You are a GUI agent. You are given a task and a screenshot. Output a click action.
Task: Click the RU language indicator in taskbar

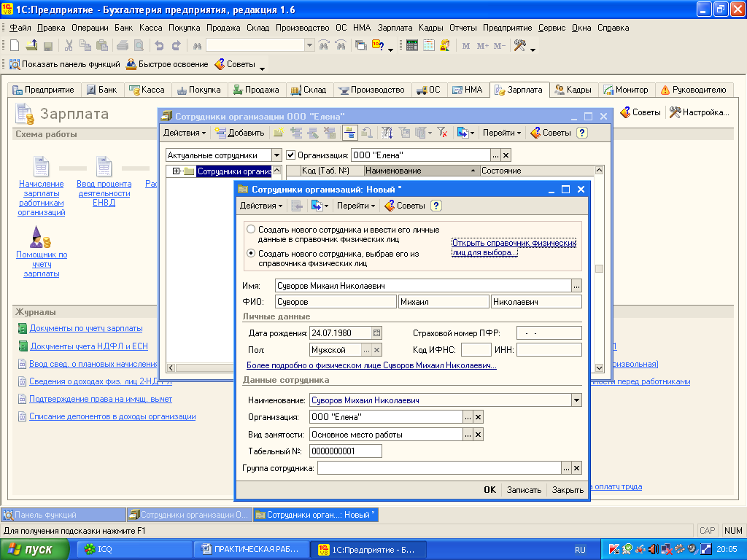point(580,550)
